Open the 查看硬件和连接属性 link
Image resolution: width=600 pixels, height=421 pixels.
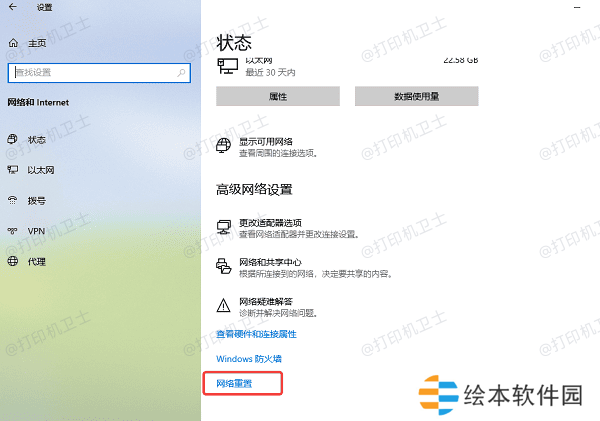coord(256,334)
